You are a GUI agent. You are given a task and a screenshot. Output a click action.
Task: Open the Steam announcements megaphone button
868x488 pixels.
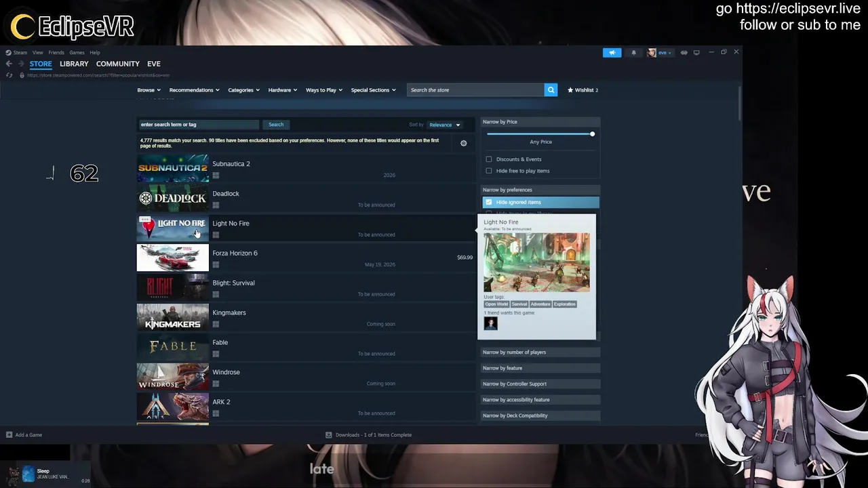[x=612, y=52]
